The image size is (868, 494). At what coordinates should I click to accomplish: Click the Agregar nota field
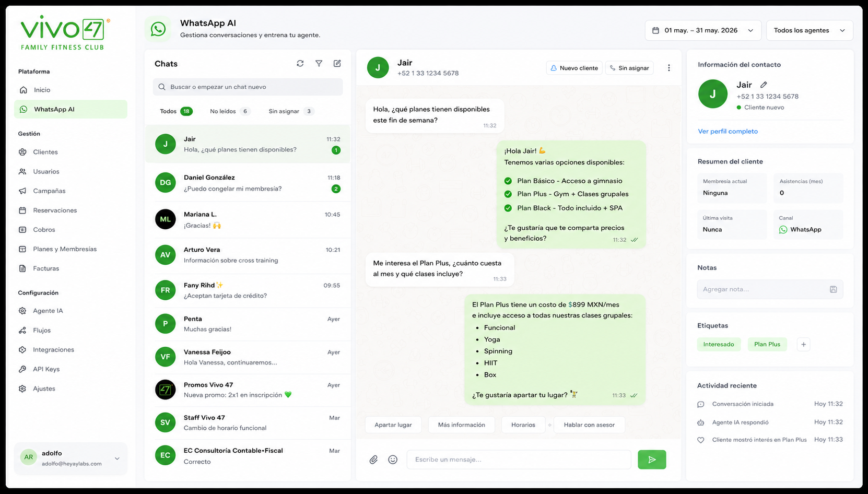[x=770, y=289]
